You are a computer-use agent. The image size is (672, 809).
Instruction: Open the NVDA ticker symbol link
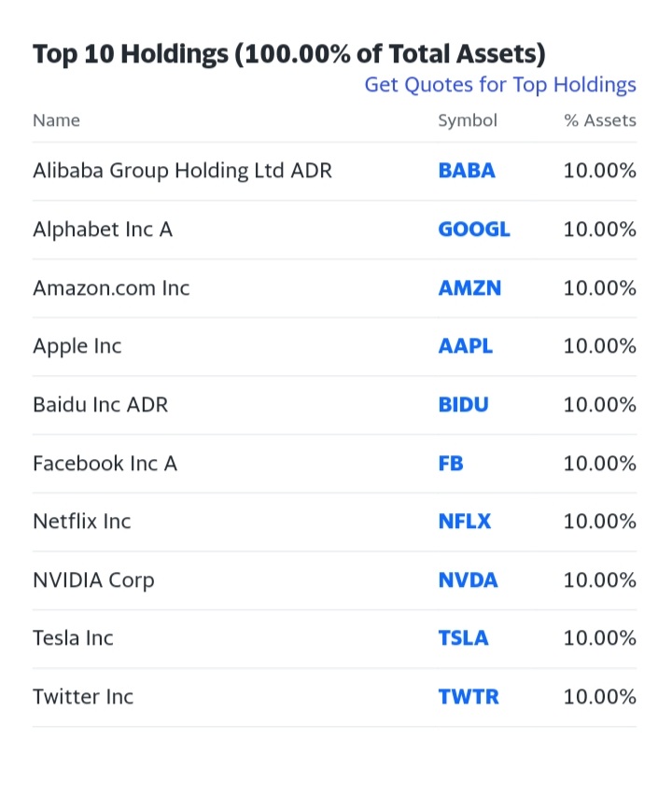(469, 580)
